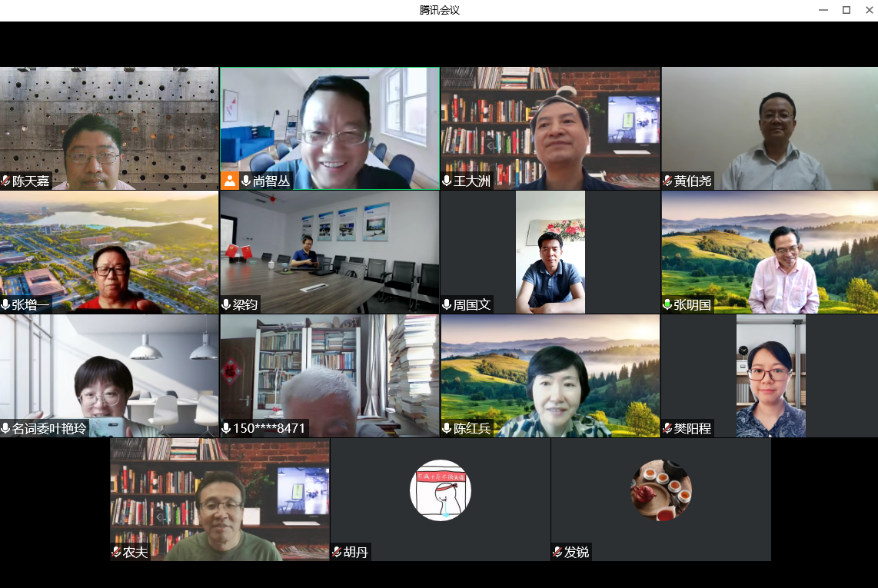Click the microphone icon next to 梁钧
This screenshot has width=878, height=588.
pos(226,305)
